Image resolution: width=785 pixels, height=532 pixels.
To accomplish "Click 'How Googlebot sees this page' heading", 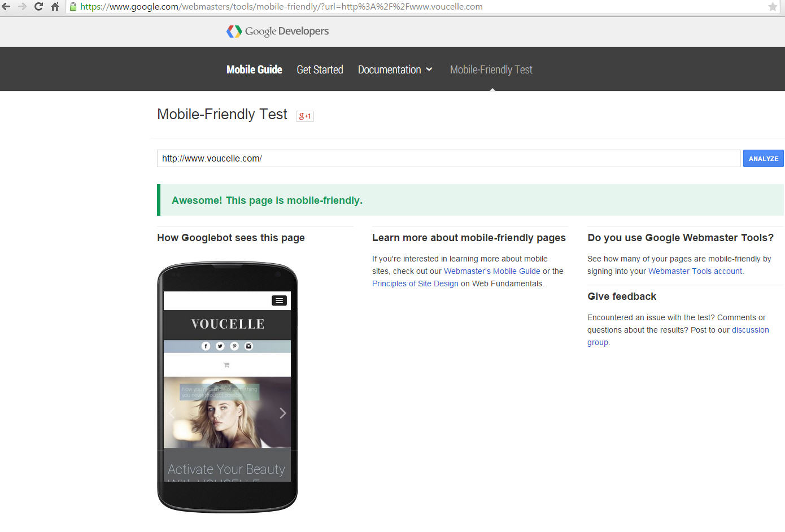I will [231, 238].
